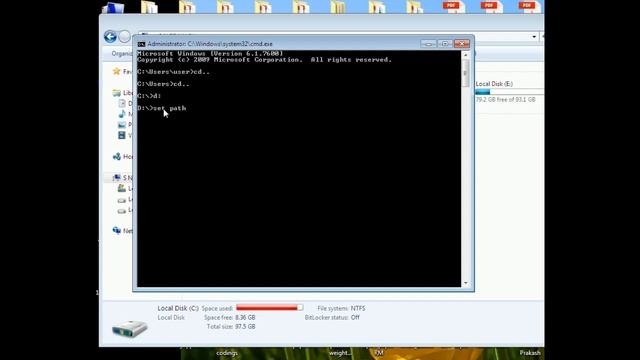
Task: Click the 'Prakash' desktop icon label
Action: click(x=530, y=353)
